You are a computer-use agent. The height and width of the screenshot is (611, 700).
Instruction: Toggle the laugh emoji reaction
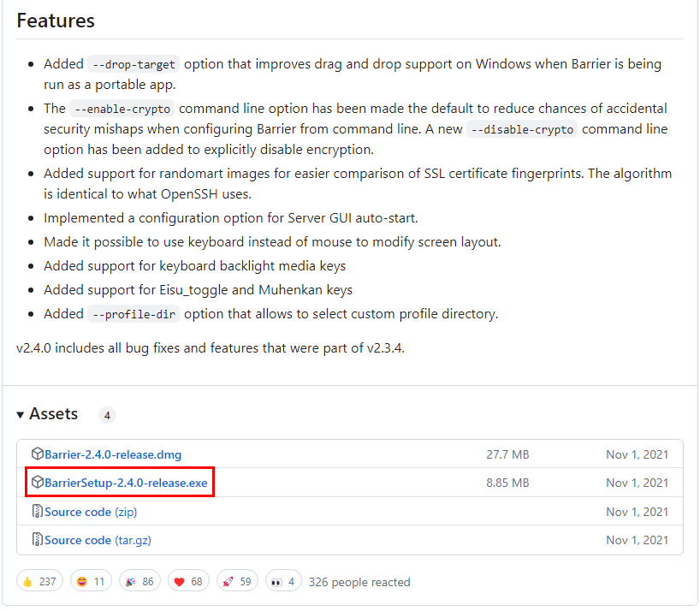[x=91, y=582]
